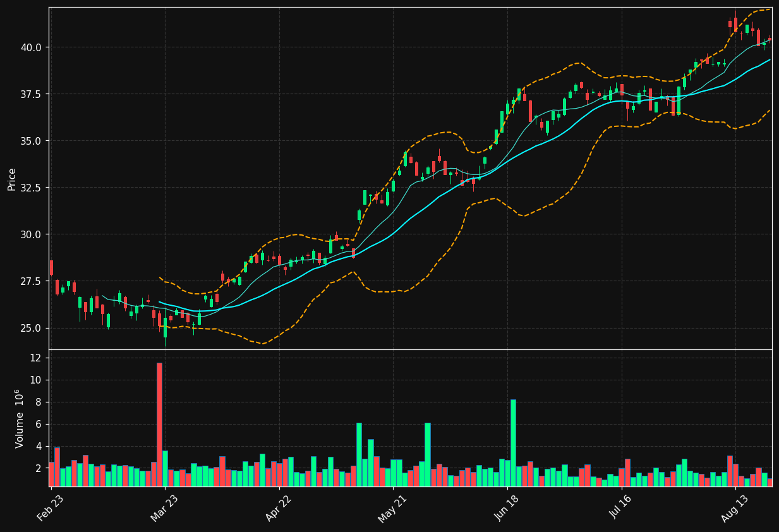Click the first red candlestick at Feb 23
This screenshot has width=779, height=532.
[x=51, y=268]
